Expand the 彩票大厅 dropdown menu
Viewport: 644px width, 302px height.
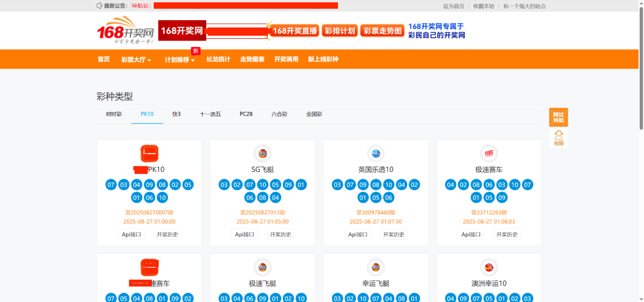pyautogui.click(x=136, y=60)
